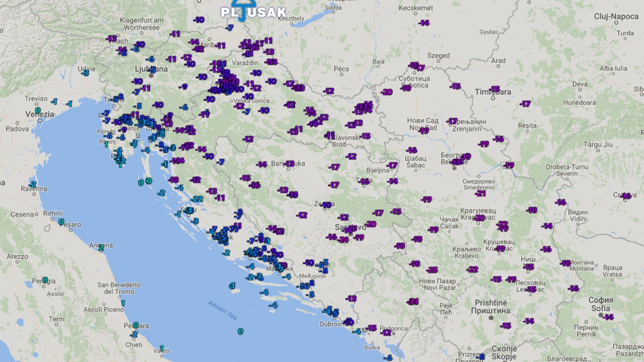Click the Adriatic Sea label
This screenshot has height=362, width=644.
[222, 310]
